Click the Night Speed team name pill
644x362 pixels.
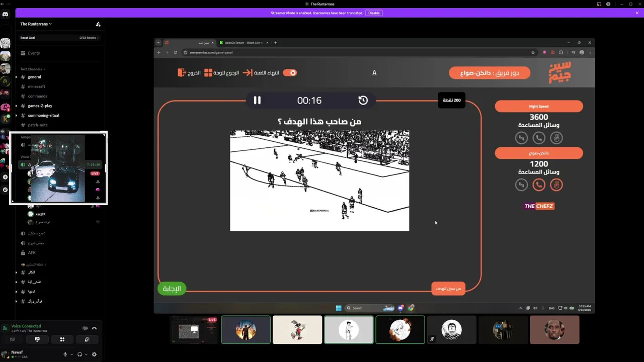(539, 106)
